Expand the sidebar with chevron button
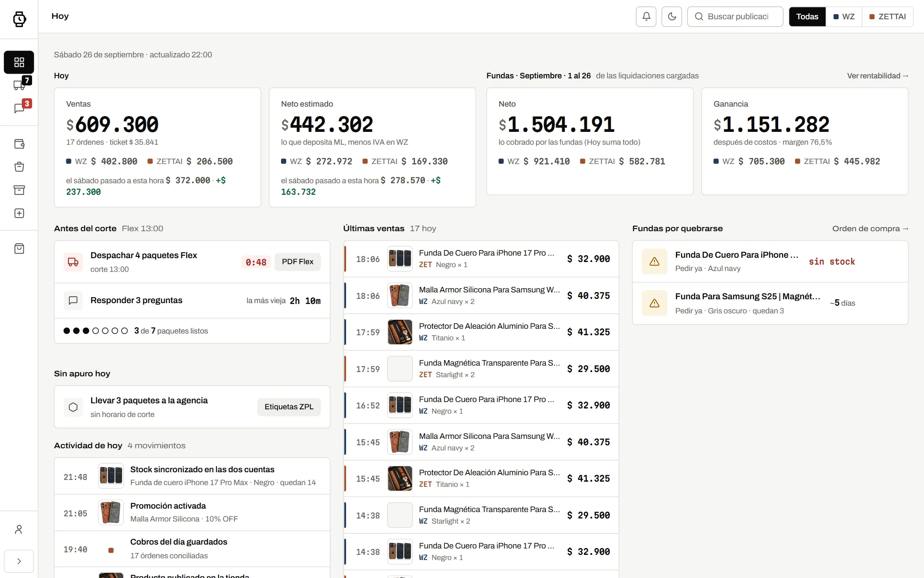 [19, 561]
